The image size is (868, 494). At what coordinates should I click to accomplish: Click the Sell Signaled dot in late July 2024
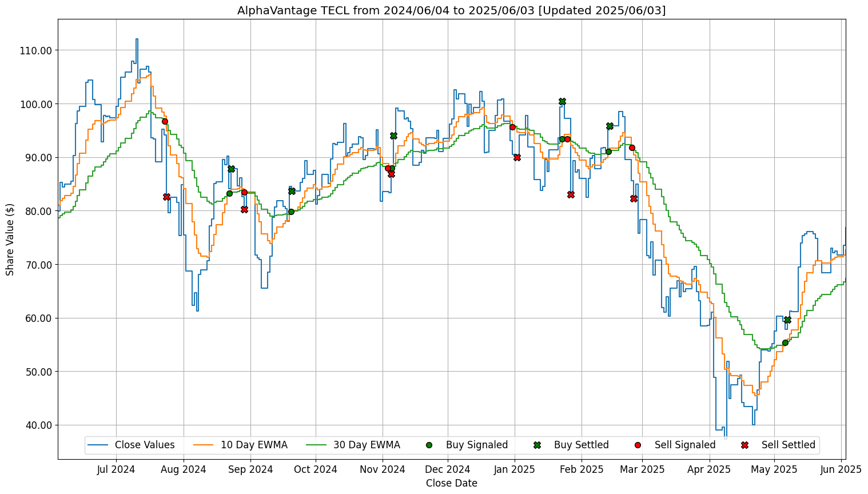tap(165, 121)
